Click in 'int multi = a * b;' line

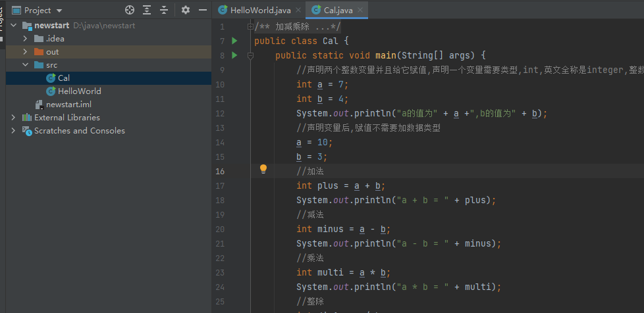click(343, 272)
